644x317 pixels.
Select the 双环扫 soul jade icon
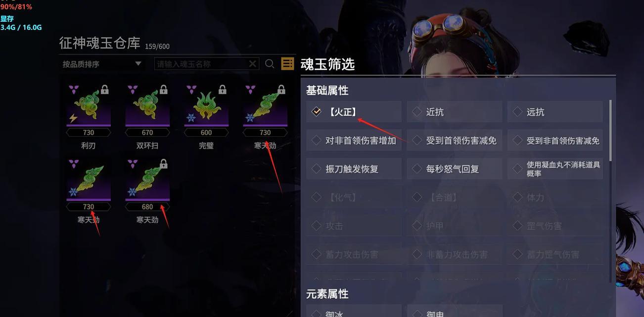147,105
